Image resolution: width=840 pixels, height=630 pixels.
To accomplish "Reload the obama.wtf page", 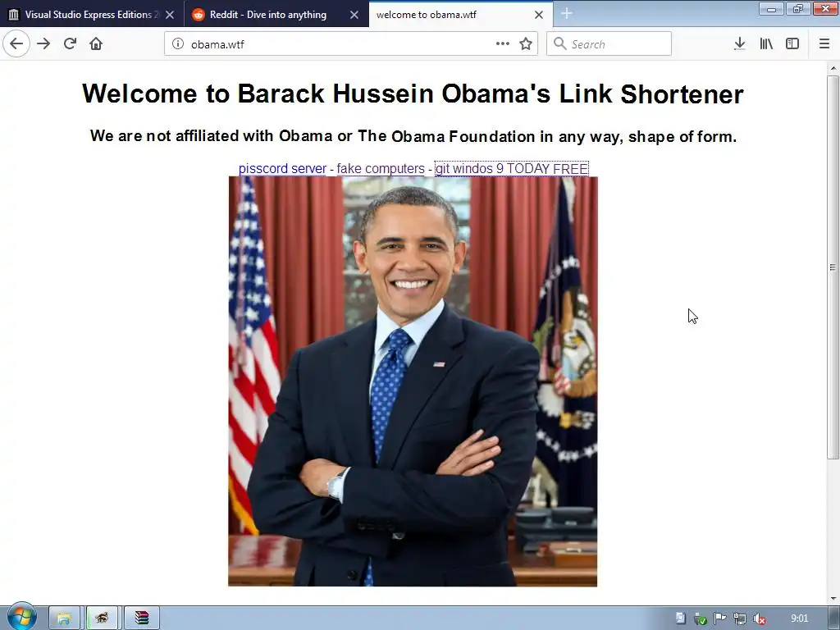I will point(70,44).
